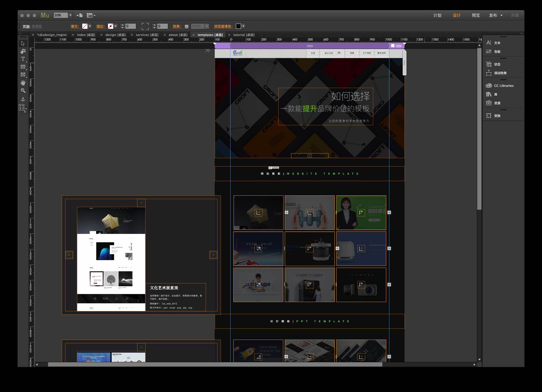Click the 发布 publish button
Image resolution: width=542 pixels, height=392 pixels.
click(493, 15)
